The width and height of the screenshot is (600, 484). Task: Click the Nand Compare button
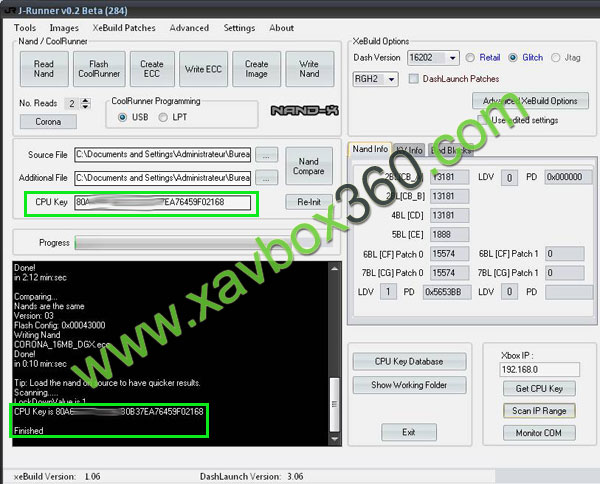[309, 166]
